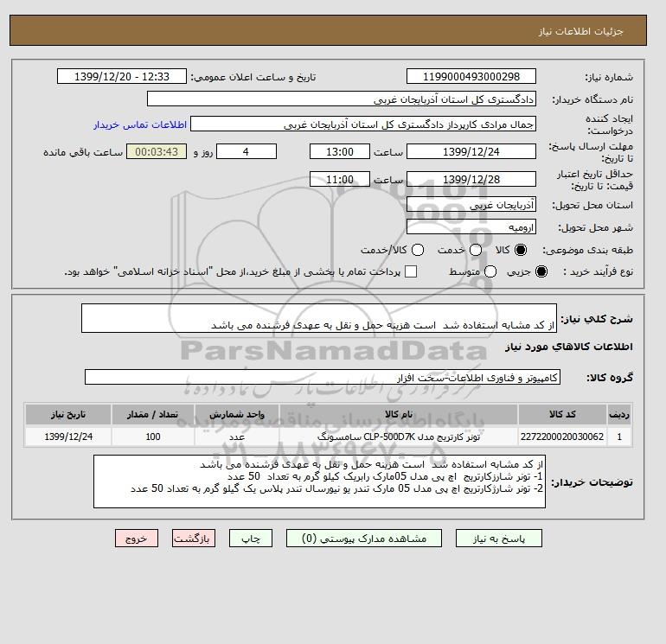666x644 pixels.
Task: Open مشاهده مدارک پیوستی (0) button
Action: click(364, 539)
